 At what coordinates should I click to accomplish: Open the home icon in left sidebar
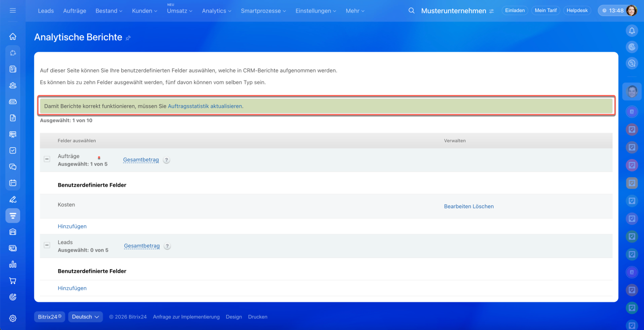13,36
